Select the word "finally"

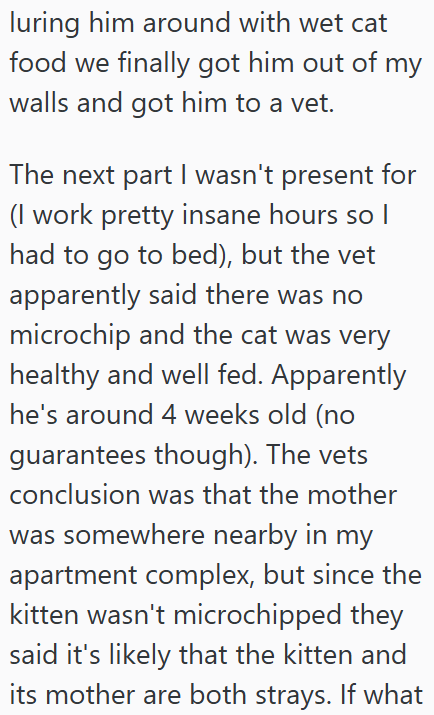click(154, 63)
